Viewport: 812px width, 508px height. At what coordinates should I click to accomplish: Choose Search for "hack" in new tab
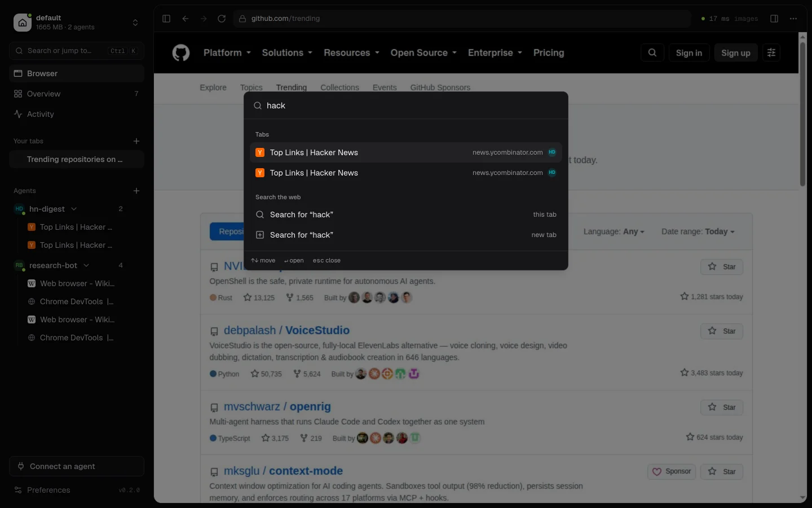click(x=406, y=235)
